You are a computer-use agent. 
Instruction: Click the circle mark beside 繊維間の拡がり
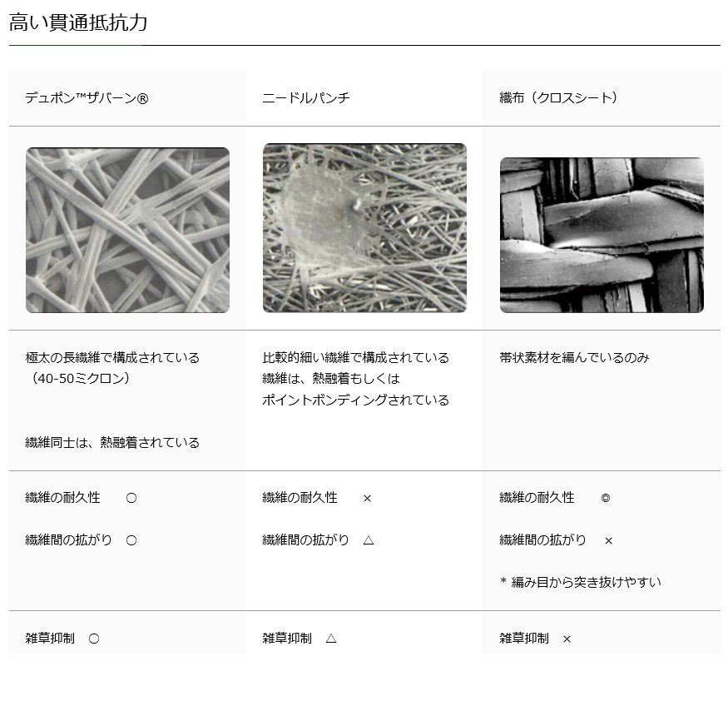click(131, 540)
